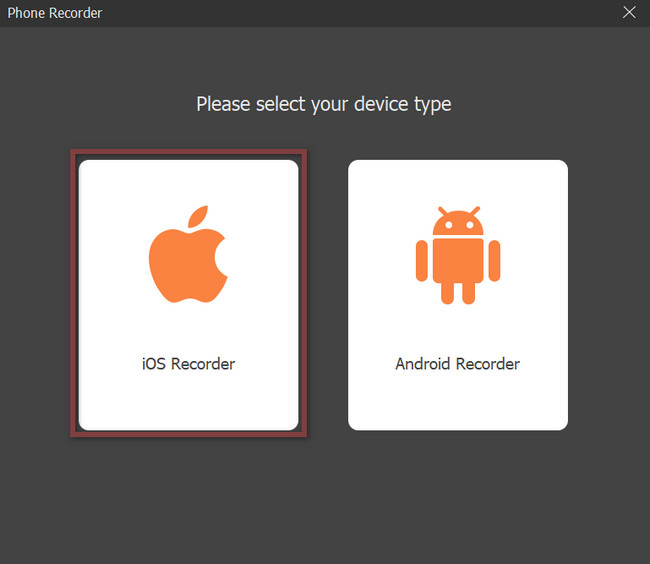The image size is (650, 564).
Task: Choose the Android Recorder label
Action: point(457,364)
